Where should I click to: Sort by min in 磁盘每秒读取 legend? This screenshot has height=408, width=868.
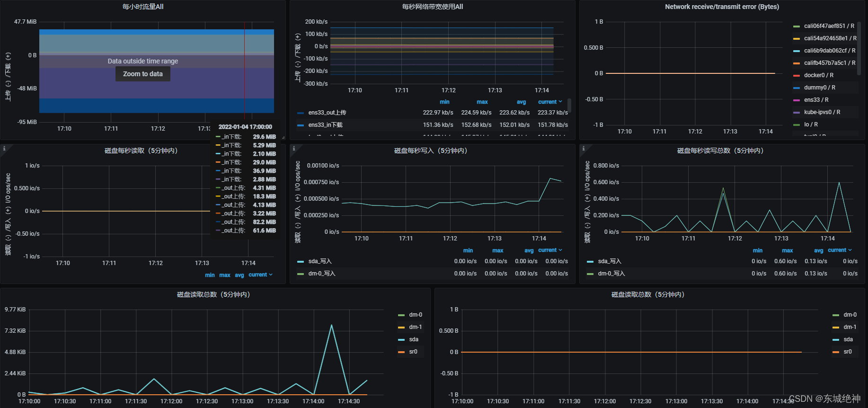[x=210, y=275]
